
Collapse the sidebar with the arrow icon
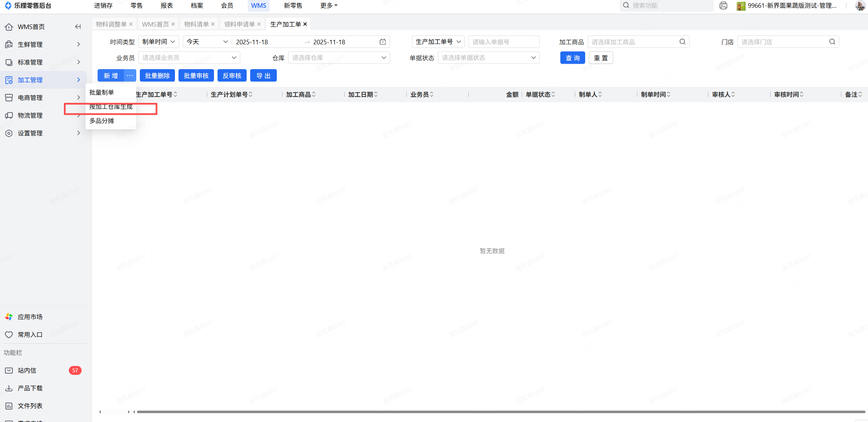[78, 27]
